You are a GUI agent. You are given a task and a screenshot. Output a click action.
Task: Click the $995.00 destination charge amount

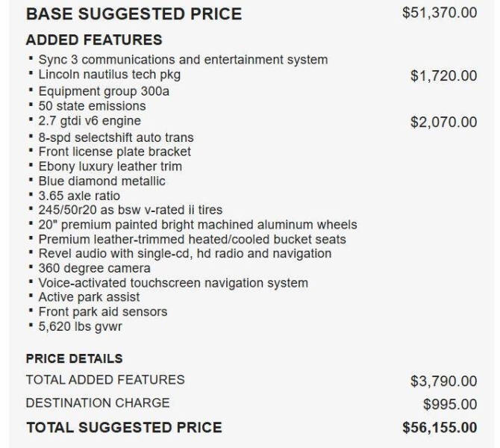[x=450, y=404]
